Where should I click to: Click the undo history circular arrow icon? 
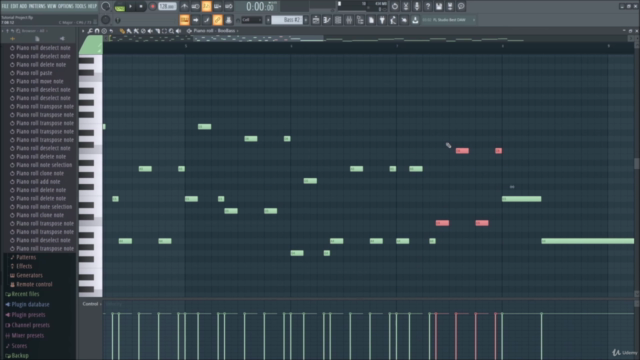(395, 7)
